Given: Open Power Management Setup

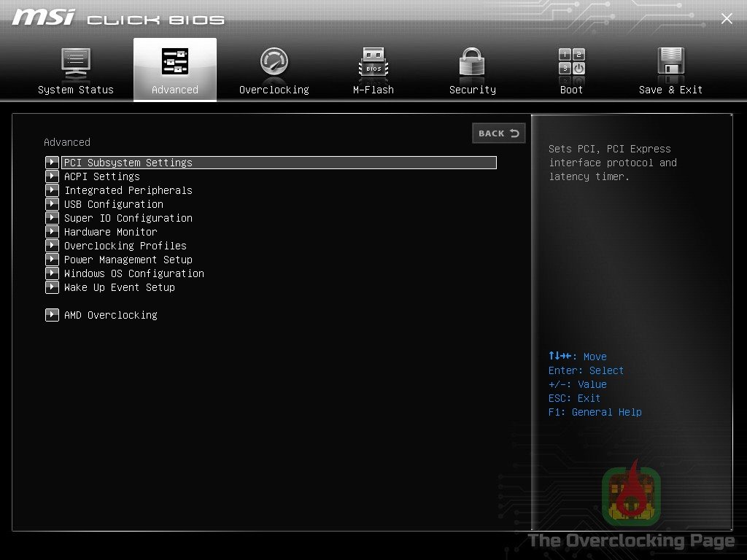Looking at the screenshot, I should tap(128, 259).
